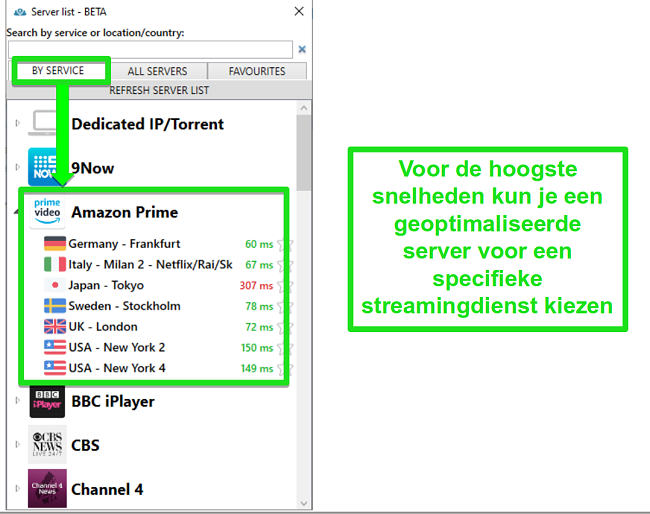Expand the BBC iPlayer server group
650x514 pixels.
pyautogui.click(x=17, y=400)
